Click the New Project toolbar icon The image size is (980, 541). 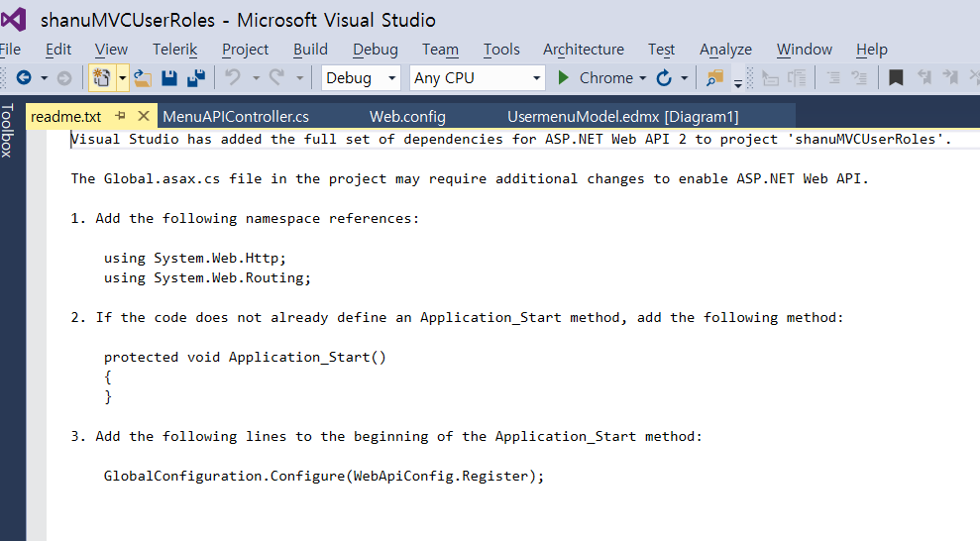coord(100,77)
